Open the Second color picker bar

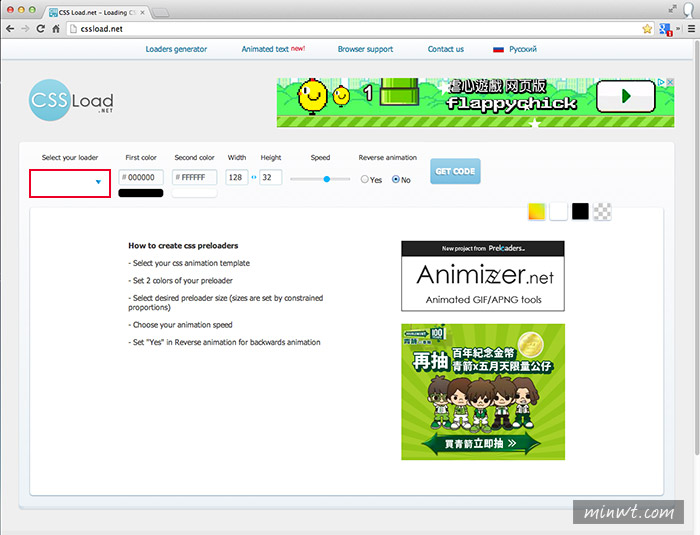click(194, 193)
